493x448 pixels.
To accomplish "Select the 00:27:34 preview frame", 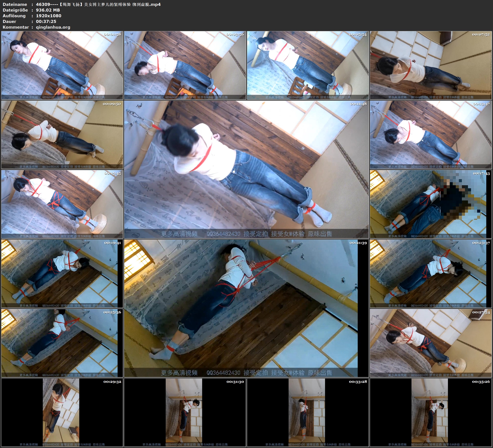I will (x=430, y=343).
